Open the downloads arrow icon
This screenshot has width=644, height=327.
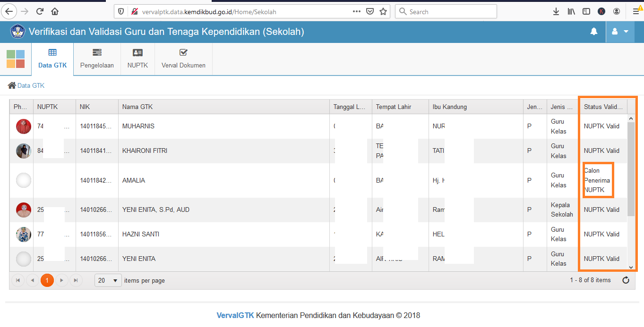point(556,11)
